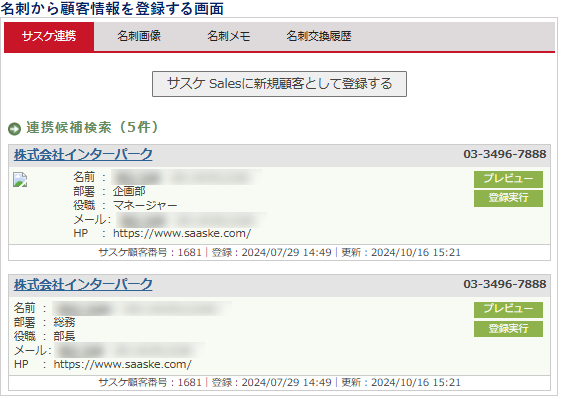This screenshot has width=561, height=399.
Task: Select the HP URL in the 総務 card
Action: [122, 365]
